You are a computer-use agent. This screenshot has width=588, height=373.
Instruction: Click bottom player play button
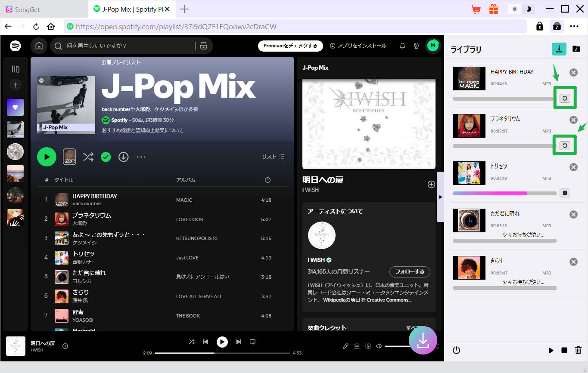[222, 342]
